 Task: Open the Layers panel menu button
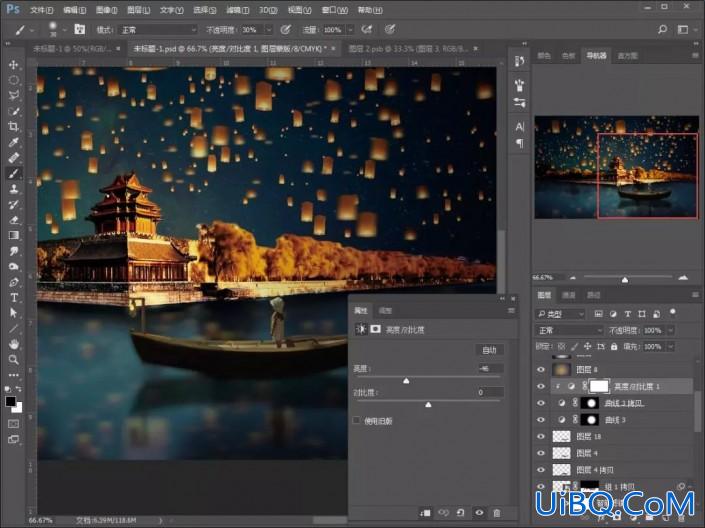click(695, 295)
